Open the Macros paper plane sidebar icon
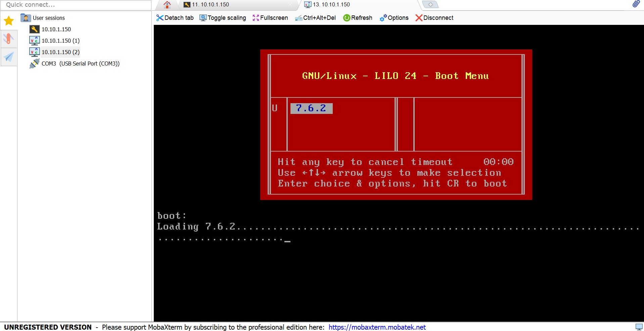The height and width of the screenshot is (331, 644). 9,57
